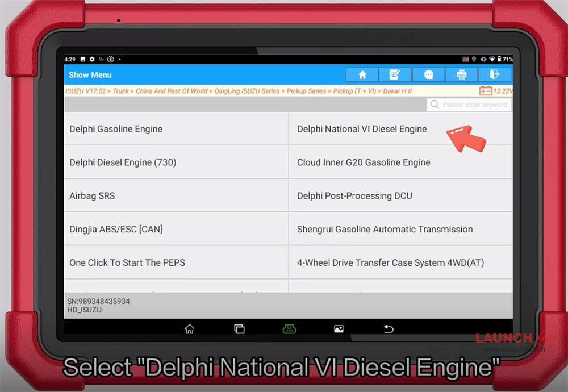The height and width of the screenshot is (392, 568).
Task: Tap settings gear in status bar
Action: 92,59
